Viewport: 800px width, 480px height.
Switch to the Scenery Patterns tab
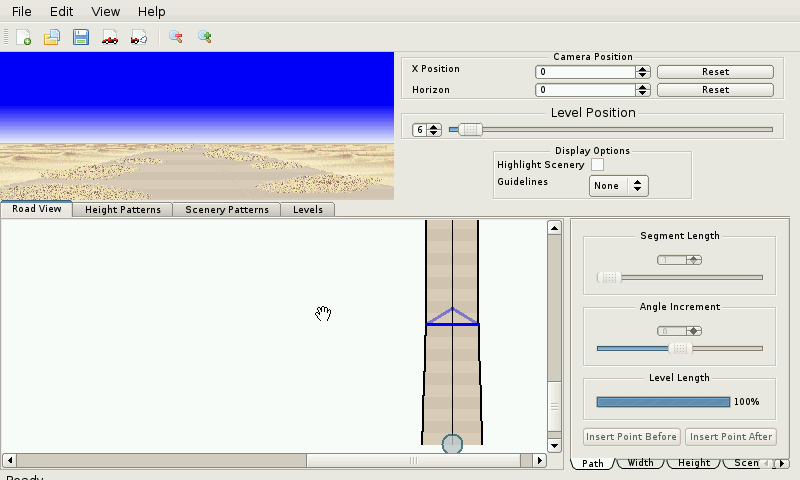tap(227, 210)
